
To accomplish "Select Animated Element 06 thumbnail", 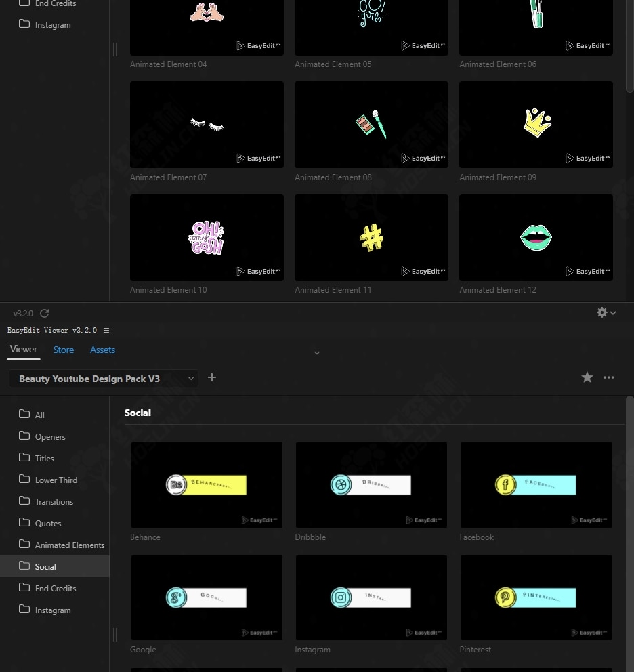I will click(536, 26).
